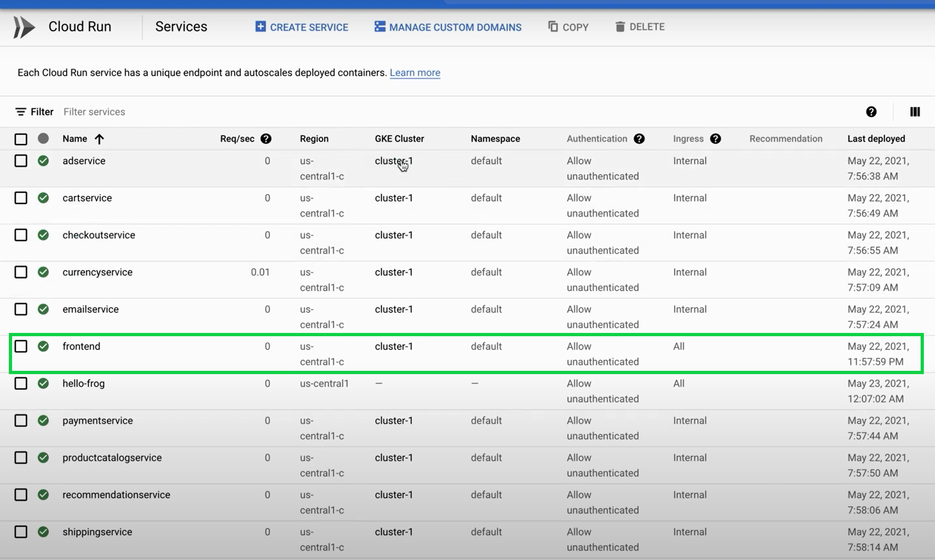This screenshot has width=935, height=560.
Task: Open the column display options icon
Action: [914, 112]
